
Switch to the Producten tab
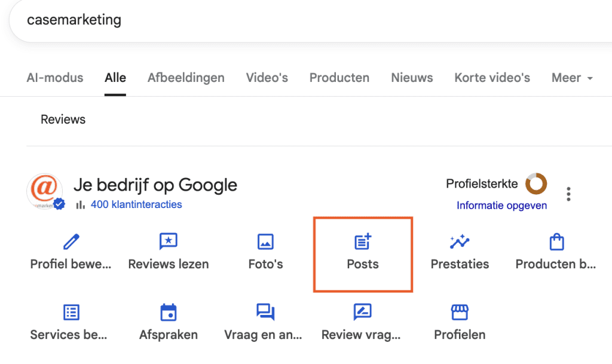339,78
